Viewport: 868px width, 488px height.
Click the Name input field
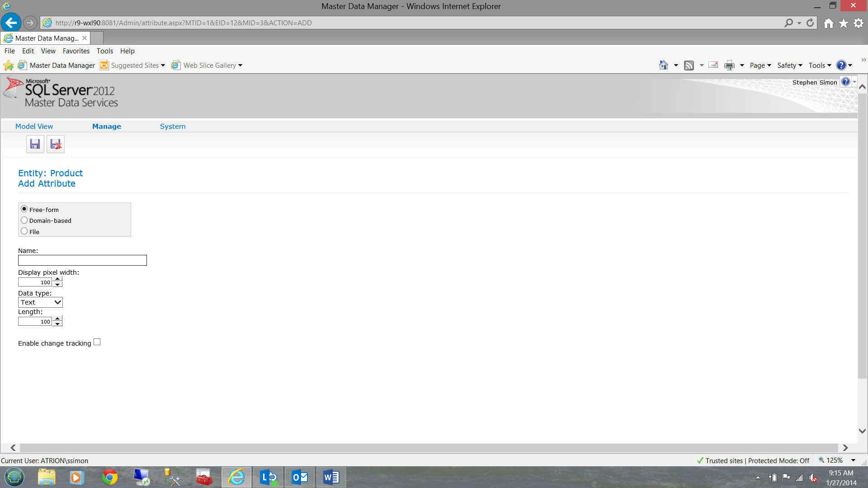(82, 260)
